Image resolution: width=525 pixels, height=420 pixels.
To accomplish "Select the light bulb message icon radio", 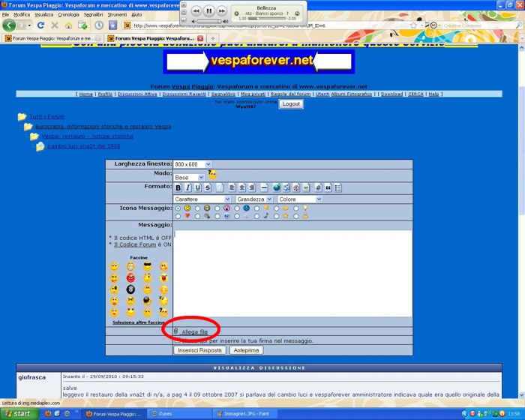I will tap(296, 208).
